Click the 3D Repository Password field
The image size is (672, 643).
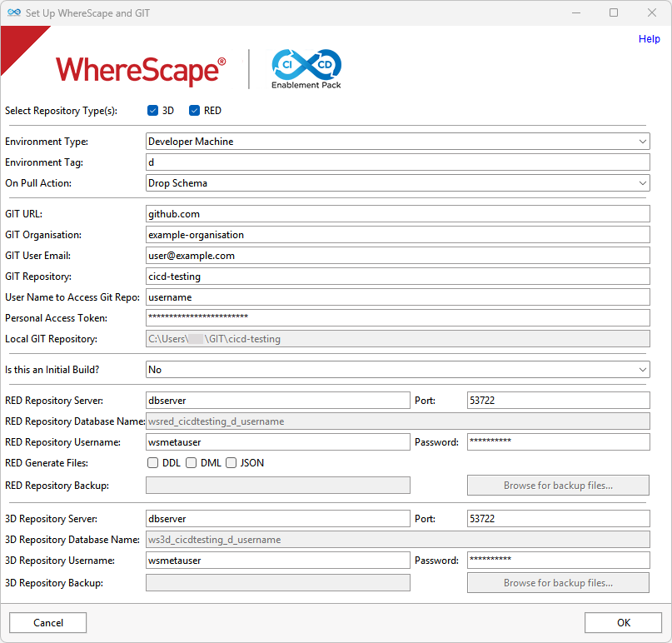(x=558, y=561)
